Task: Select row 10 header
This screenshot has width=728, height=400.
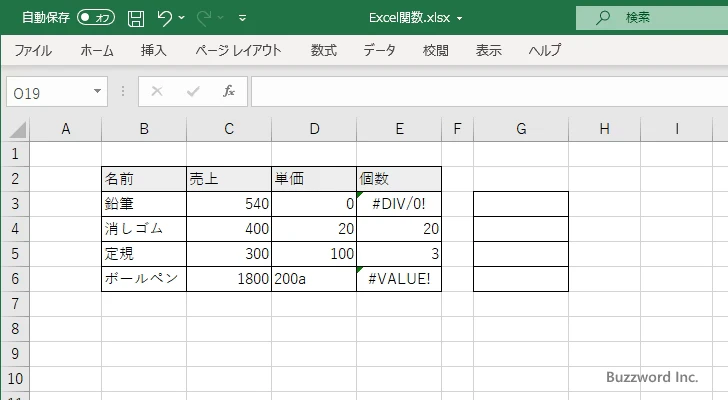Action: coord(15,379)
